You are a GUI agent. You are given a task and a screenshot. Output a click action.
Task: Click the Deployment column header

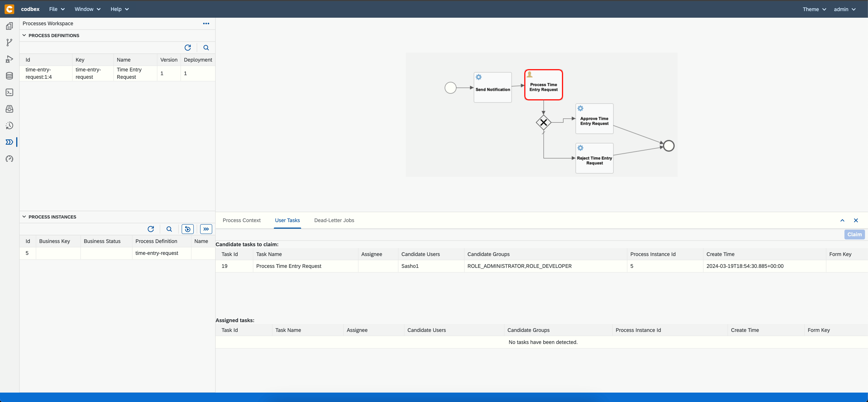coord(198,60)
